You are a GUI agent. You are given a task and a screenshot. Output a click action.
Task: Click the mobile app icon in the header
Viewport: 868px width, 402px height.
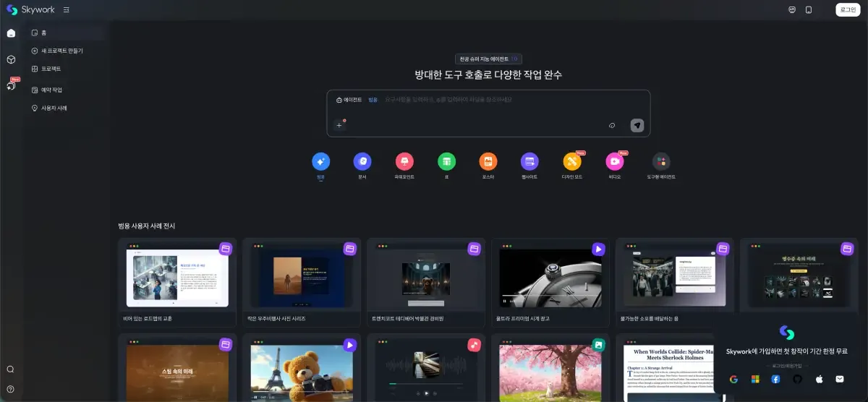pos(809,10)
